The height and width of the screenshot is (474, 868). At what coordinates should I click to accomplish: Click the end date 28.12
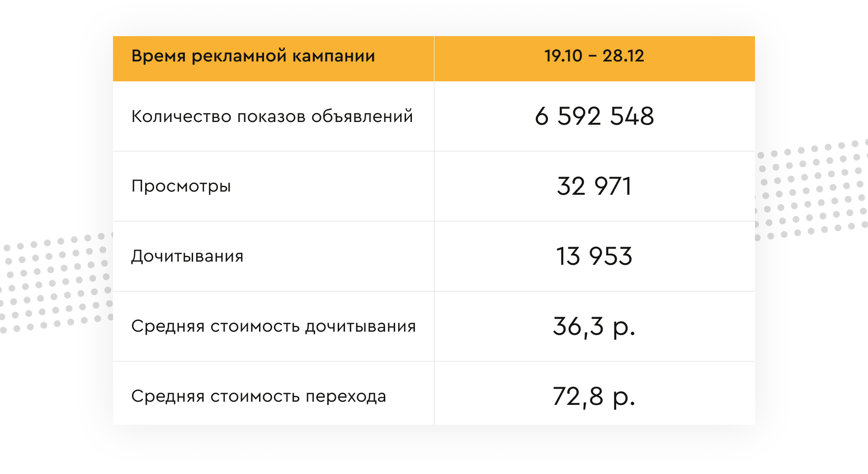coord(623,56)
